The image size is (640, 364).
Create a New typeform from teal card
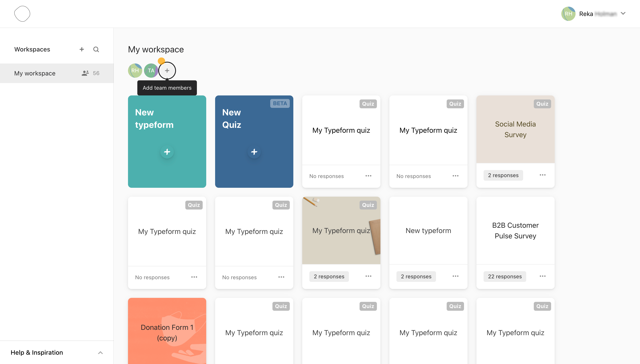coord(167,142)
